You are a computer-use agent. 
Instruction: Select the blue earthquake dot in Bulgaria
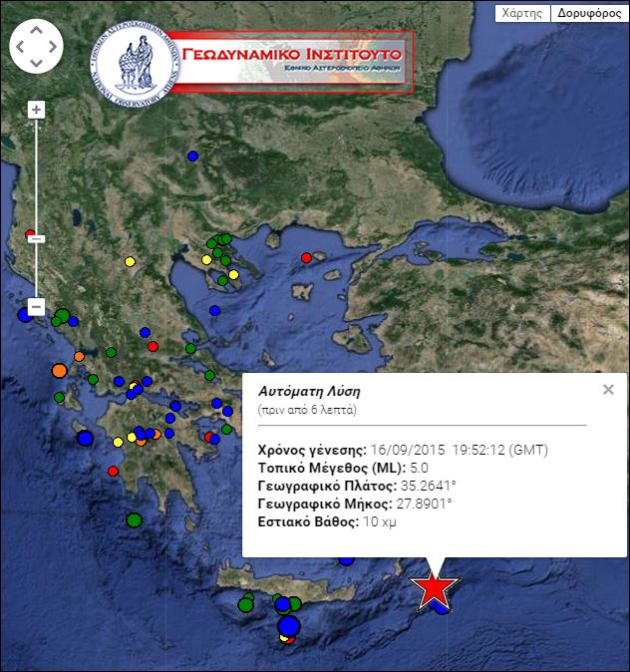coord(192,156)
